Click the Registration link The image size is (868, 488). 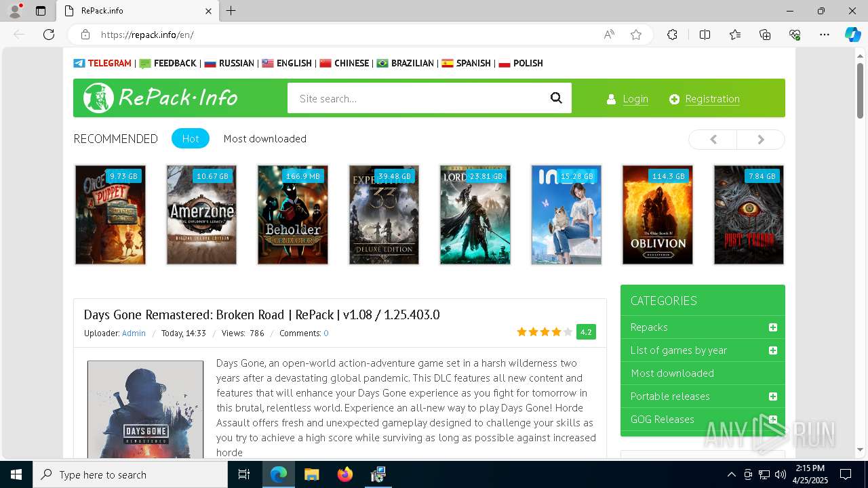tap(712, 99)
